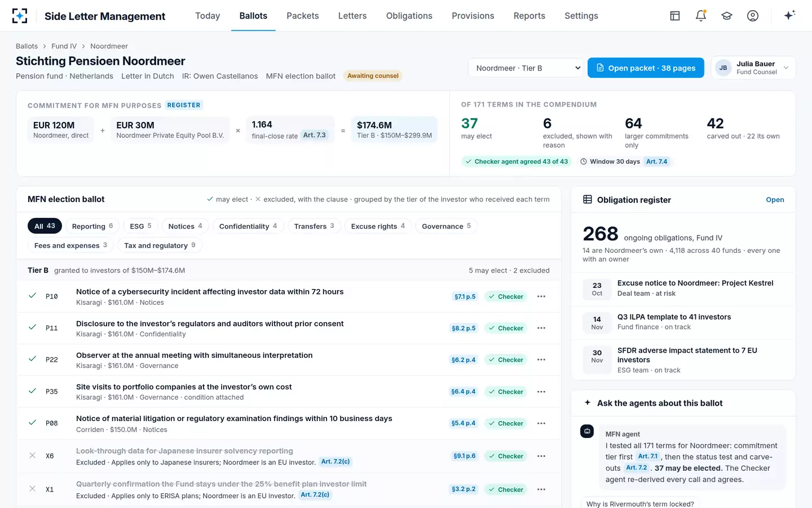Open more options for row P08
Viewport: 812px width, 508px height.
pyautogui.click(x=541, y=423)
